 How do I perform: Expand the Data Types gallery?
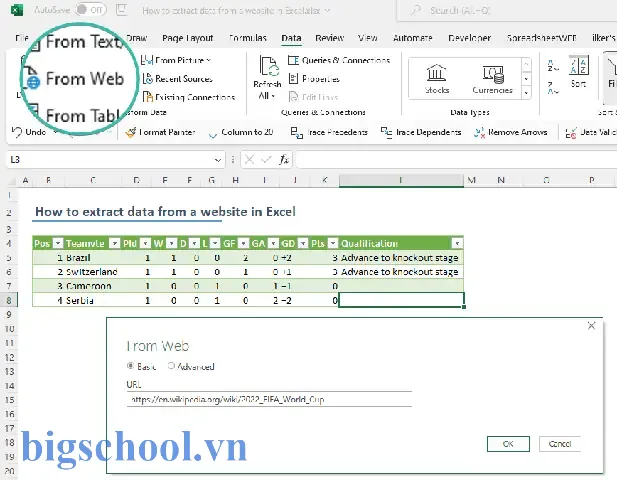(526, 93)
